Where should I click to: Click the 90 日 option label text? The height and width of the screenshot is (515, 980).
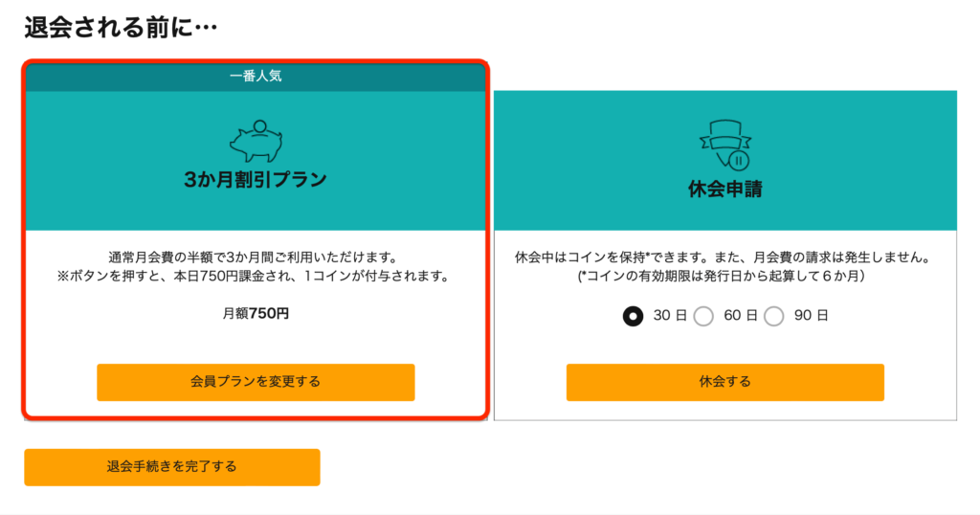[x=812, y=316]
